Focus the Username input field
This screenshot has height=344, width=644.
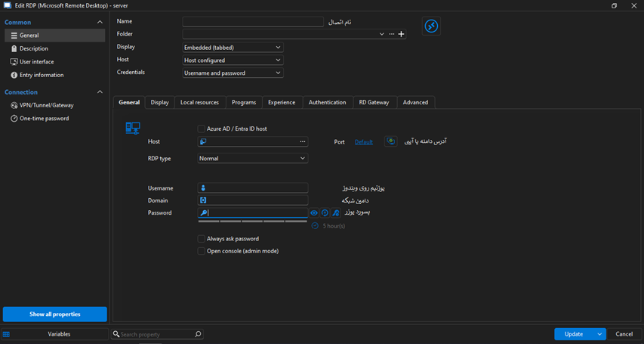(x=253, y=188)
